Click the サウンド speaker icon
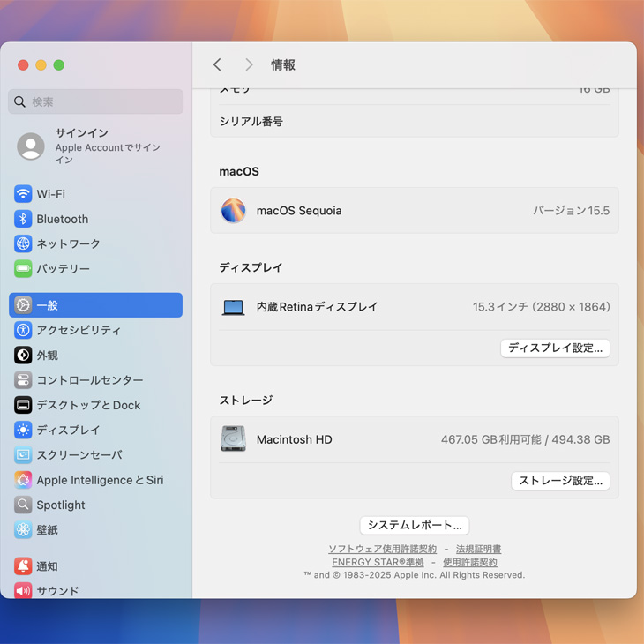The image size is (644, 644). (23, 590)
